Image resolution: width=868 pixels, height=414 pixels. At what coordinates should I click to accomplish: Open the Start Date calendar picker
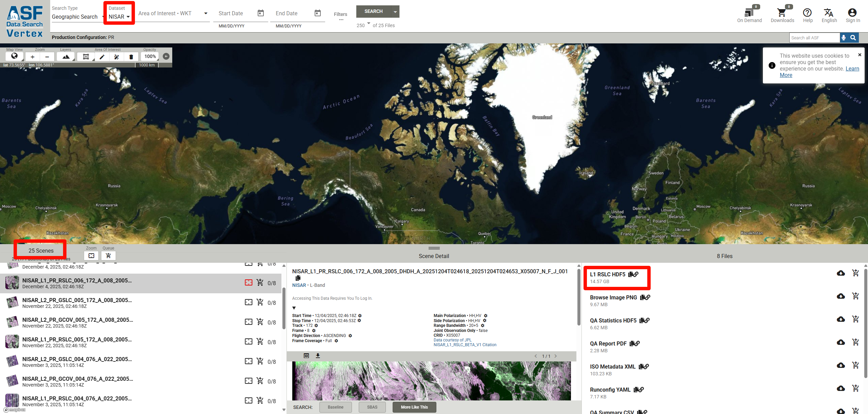coord(261,13)
